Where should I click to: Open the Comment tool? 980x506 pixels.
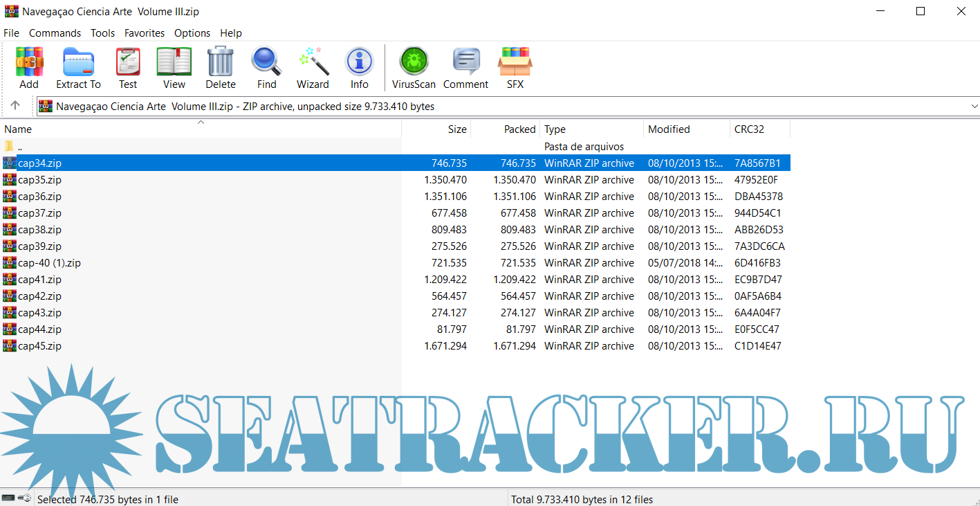tap(465, 68)
